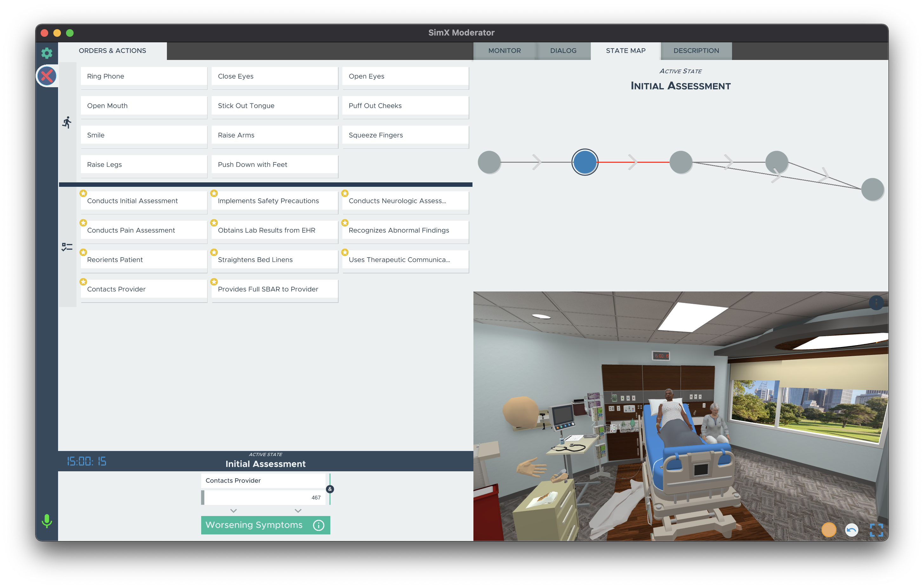This screenshot has height=588, width=924.
Task: Trigger the Worsening Symptoms state button
Action: (254, 525)
